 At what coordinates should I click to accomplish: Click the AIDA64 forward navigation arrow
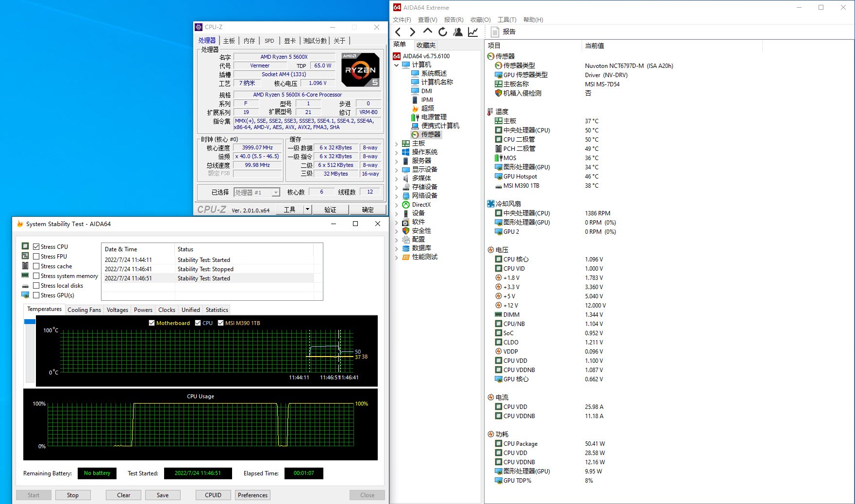click(x=412, y=32)
